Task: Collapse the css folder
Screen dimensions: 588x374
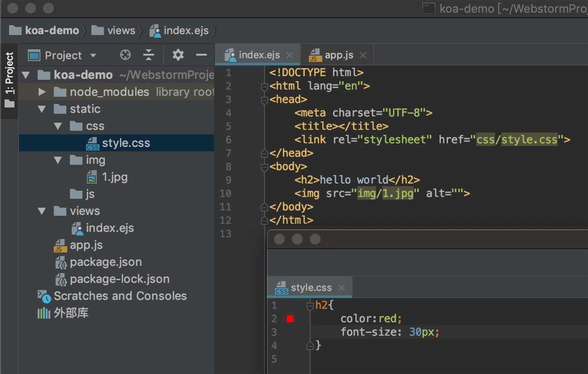Action: coord(58,126)
